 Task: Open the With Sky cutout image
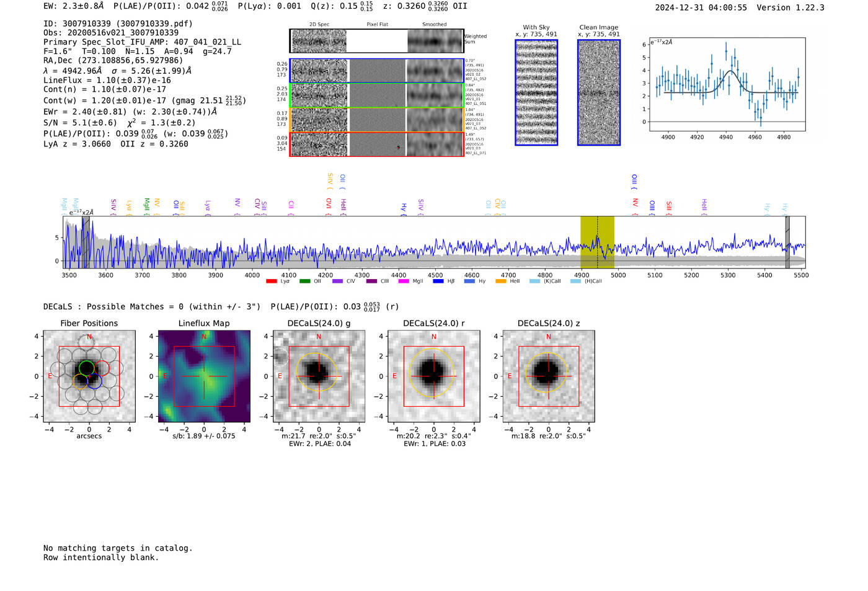pos(536,92)
